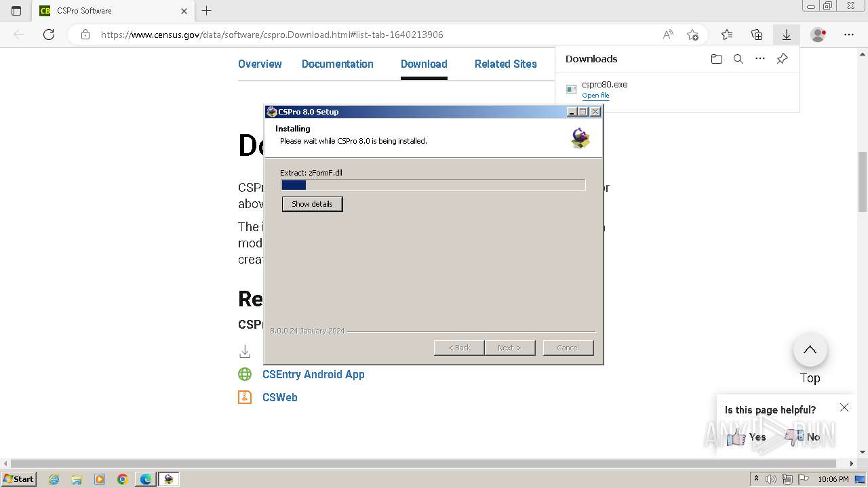Open media player taskbar icon
The image size is (868, 488).
(100, 479)
